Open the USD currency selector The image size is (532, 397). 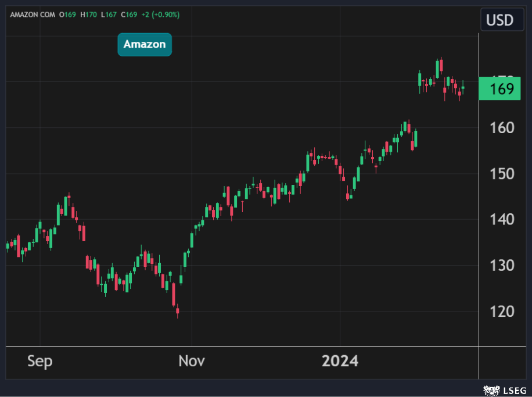pos(499,20)
